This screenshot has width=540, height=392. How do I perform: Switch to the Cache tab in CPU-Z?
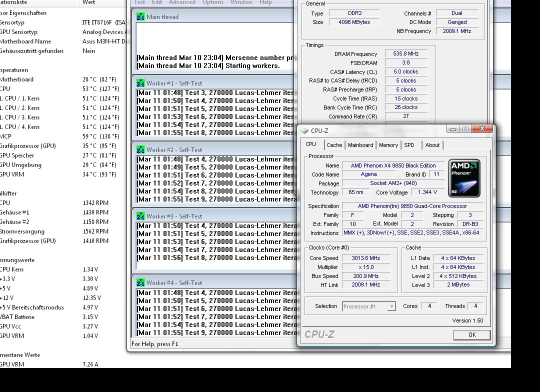pos(334,145)
